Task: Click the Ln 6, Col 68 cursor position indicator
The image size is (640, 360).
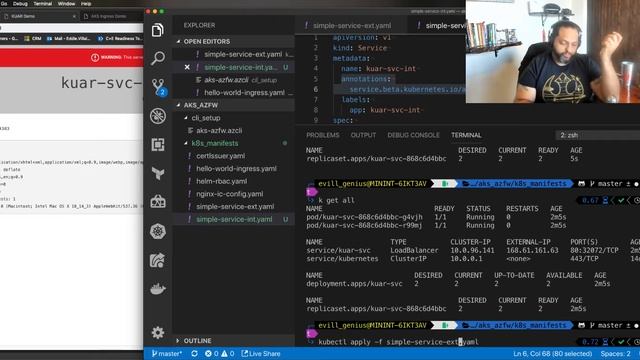Action: pos(552,353)
